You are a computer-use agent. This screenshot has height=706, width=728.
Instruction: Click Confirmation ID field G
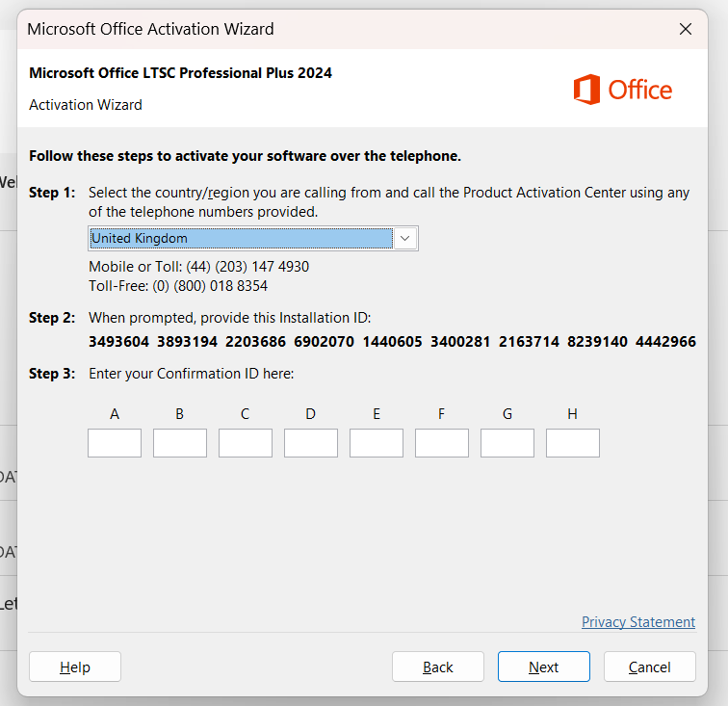(507, 443)
